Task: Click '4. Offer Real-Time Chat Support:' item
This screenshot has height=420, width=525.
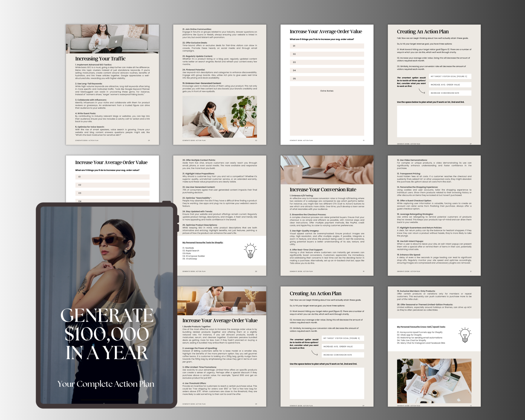Action: 306,249
